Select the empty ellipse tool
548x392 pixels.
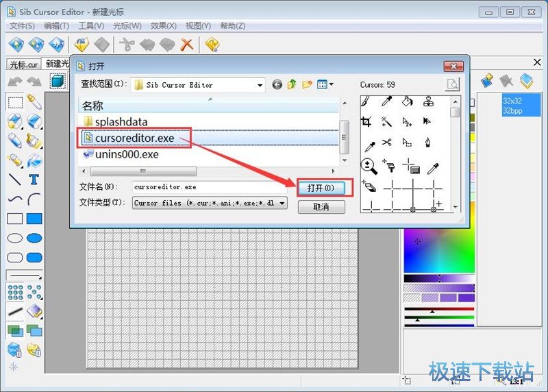15,238
